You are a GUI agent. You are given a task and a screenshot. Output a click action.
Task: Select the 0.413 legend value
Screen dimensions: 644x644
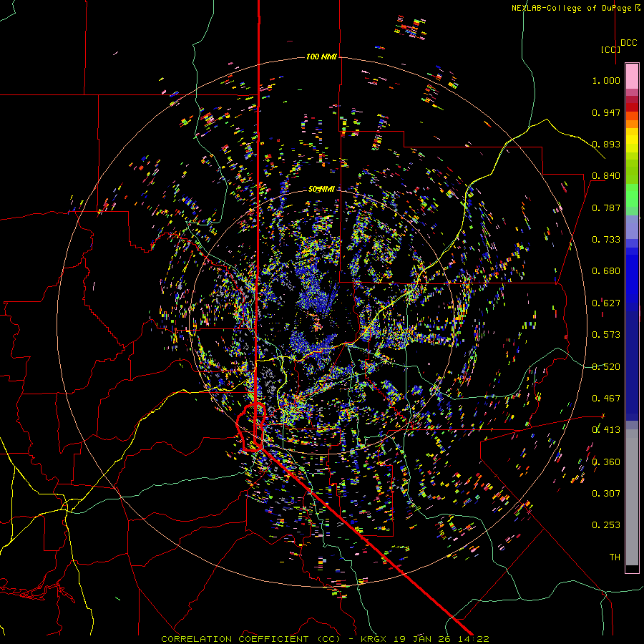tap(606, 430)
